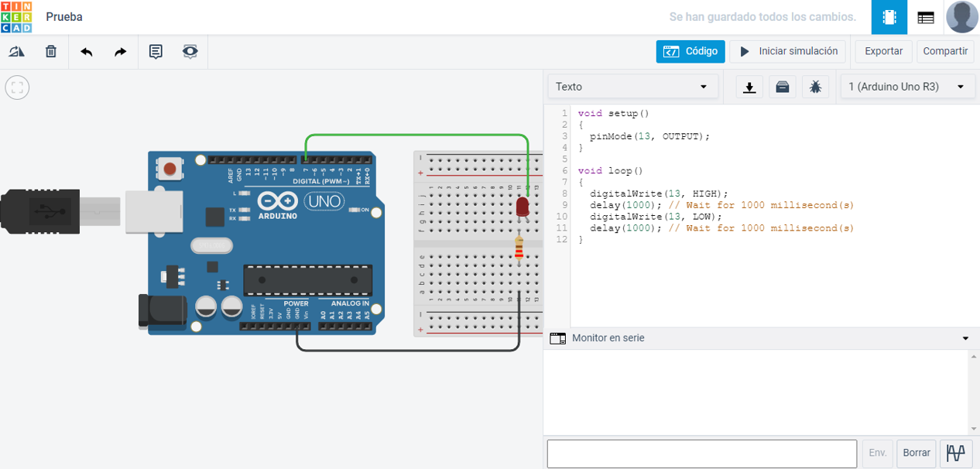This screenshot has width=980, height=469.
Task: Toggle the Código code panel
Action: pyautogui.click(x=690, y=51)
